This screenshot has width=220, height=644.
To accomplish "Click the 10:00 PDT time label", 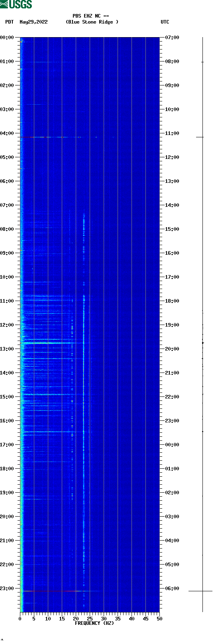I will click(x=7, y=277).
